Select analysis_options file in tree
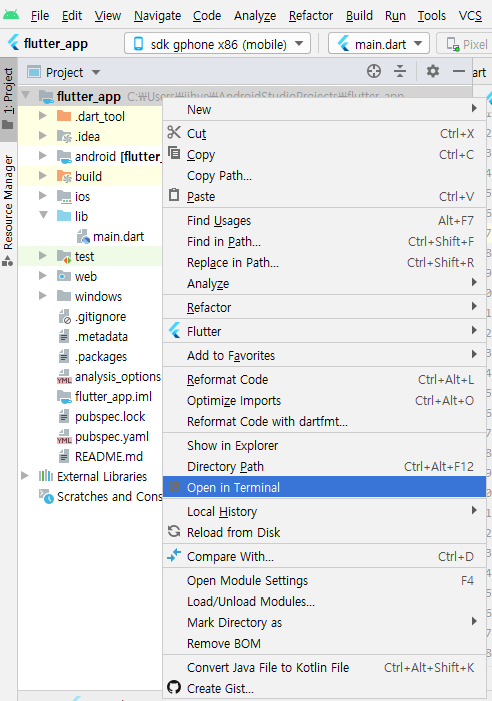 click(118, 377)
